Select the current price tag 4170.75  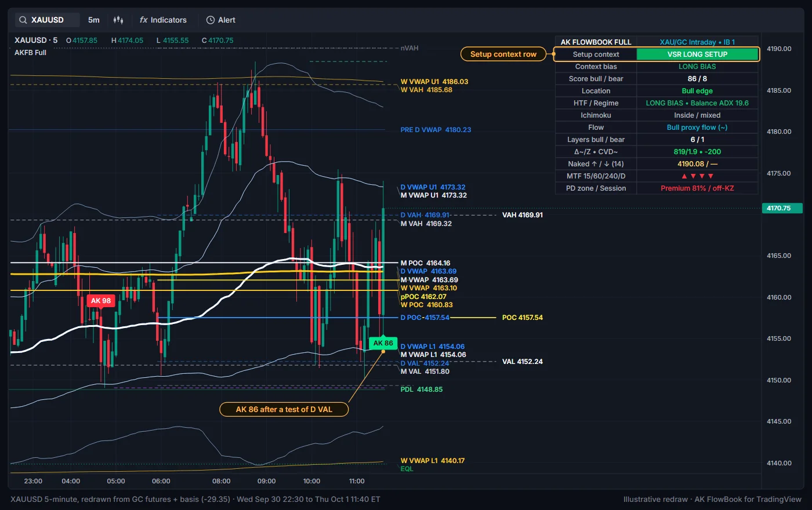click(782, 208)
